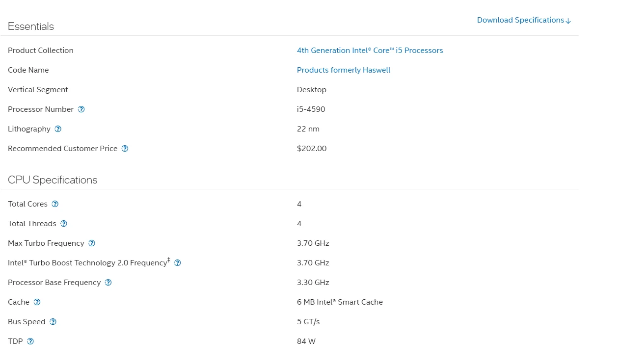
Task: Click help icon beside Recommended Customer Price
Action: click(x=125, y=149)
